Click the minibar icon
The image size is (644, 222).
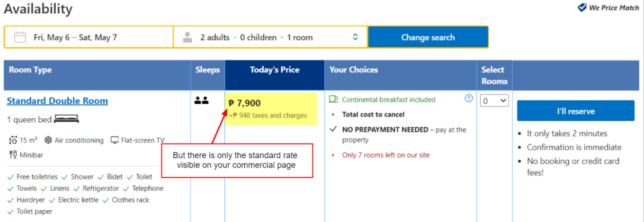tap(13, 155)
